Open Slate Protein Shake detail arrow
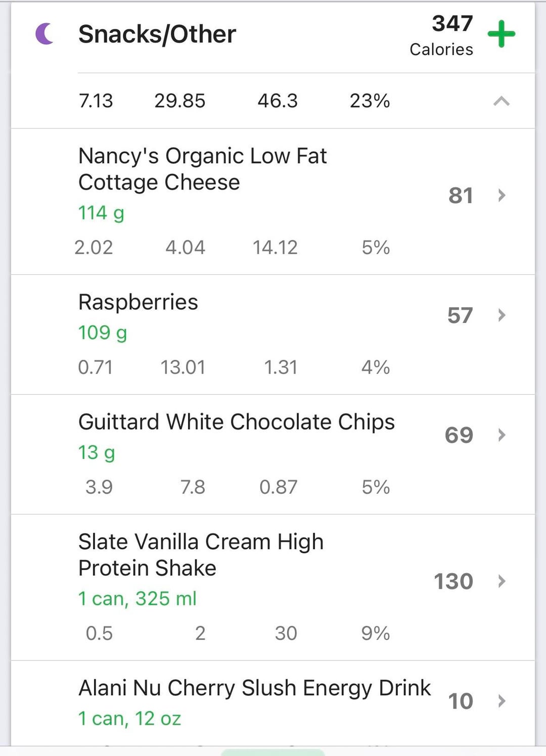The image size is (546, 756). point(502,581)
